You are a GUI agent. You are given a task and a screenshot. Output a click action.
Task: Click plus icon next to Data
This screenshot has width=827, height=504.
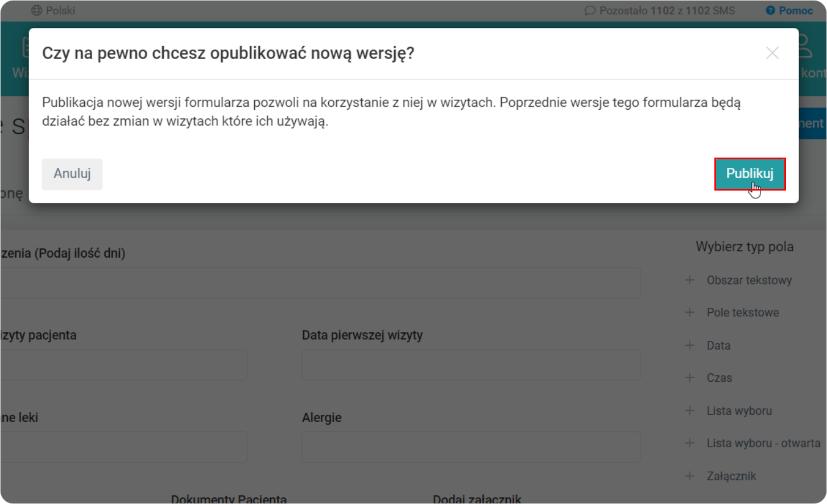tap(689, 345)
